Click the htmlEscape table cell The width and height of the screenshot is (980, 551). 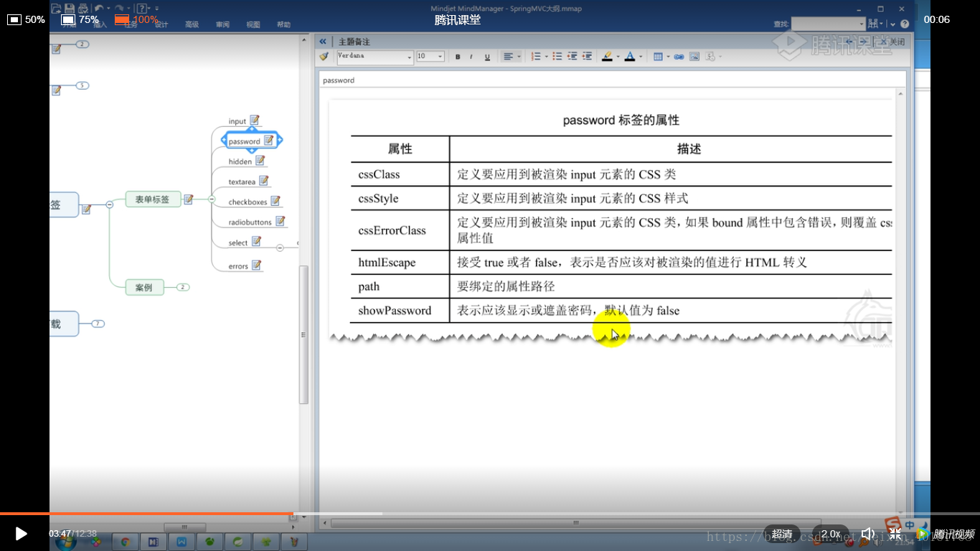pyautogui.click(x=400, y=263)
